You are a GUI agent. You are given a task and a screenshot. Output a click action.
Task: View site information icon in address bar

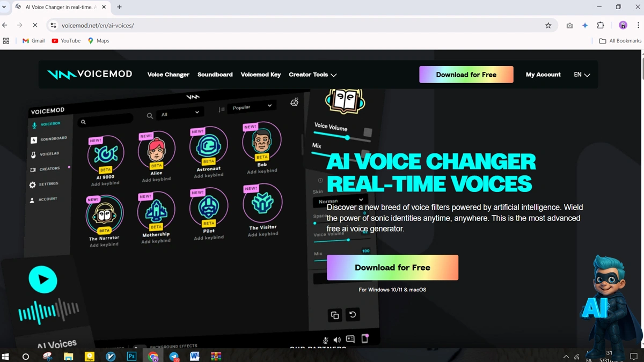coord(53,25)
